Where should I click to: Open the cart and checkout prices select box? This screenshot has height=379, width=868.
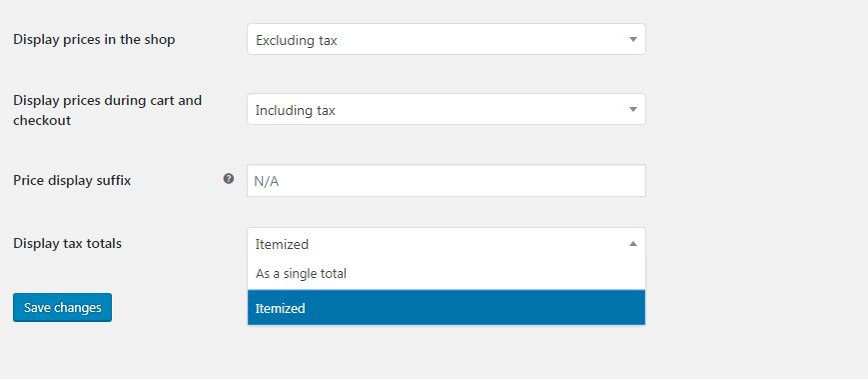(x=446, y=109)
